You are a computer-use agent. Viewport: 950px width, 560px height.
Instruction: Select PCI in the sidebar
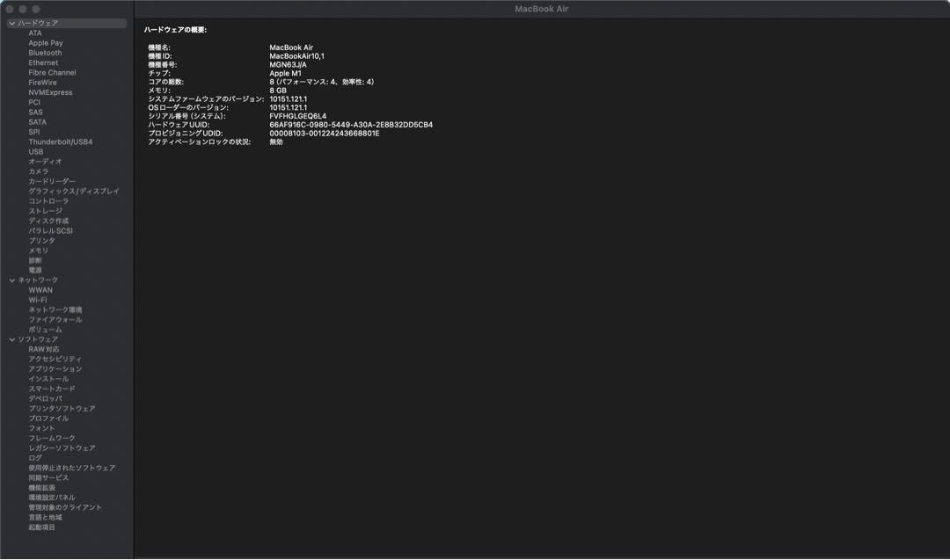pos(34,102)
